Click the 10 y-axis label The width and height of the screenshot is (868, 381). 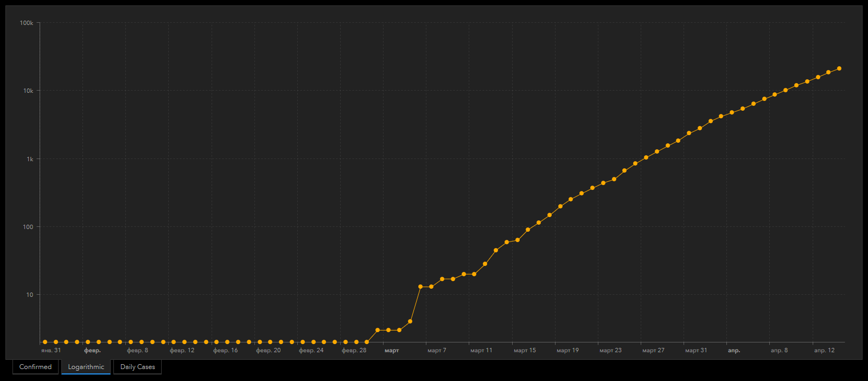pos(30,295)
